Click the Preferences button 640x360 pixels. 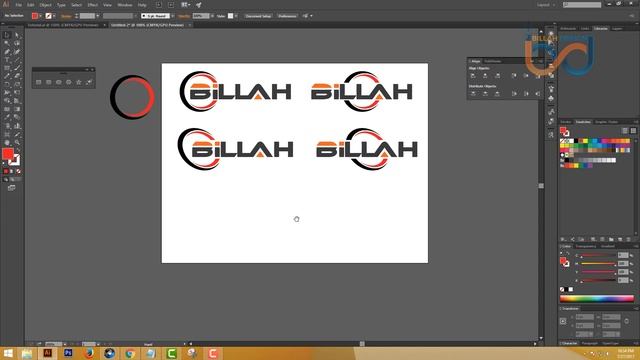[x=287, y=16]
